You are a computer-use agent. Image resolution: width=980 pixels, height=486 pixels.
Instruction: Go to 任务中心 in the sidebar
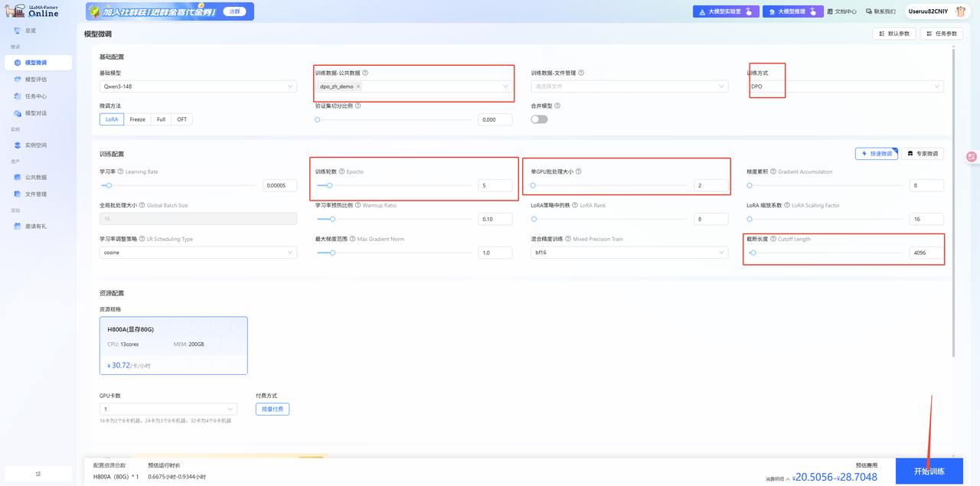36,96
